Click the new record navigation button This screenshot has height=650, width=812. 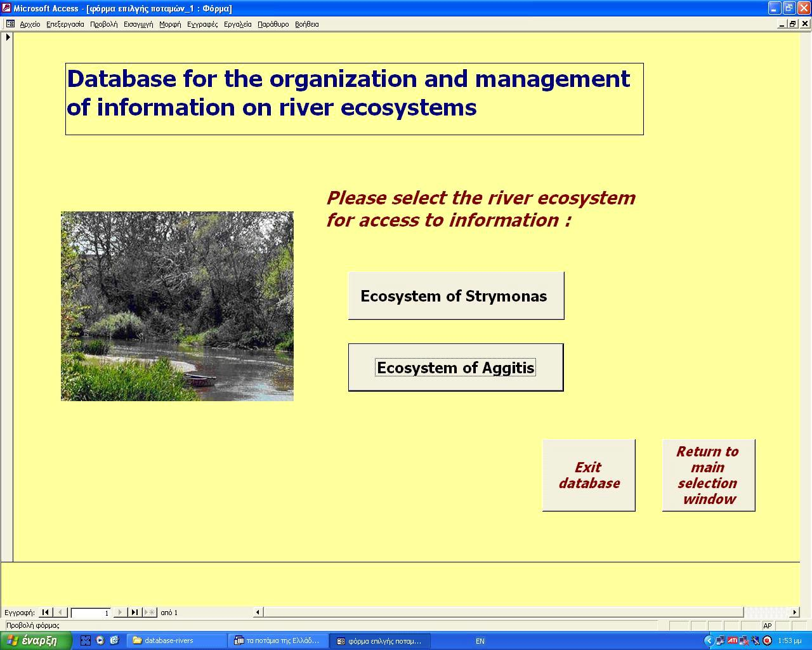(x=150, y=613)
